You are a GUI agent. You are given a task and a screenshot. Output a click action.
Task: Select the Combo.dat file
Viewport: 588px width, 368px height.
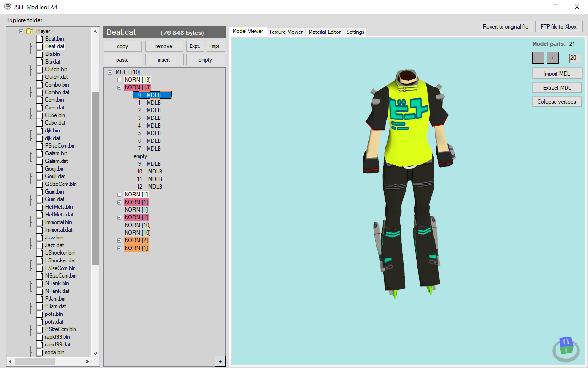(x=57, y=92)
